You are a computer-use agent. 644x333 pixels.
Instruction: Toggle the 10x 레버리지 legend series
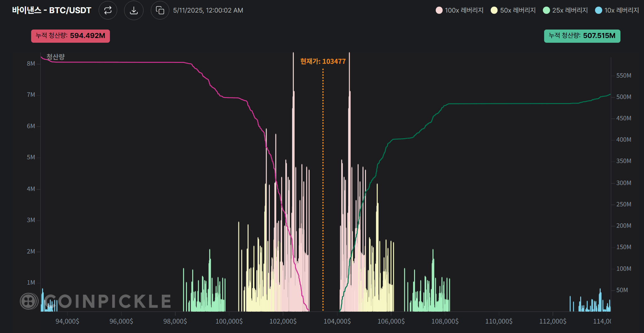click(617, 10)
